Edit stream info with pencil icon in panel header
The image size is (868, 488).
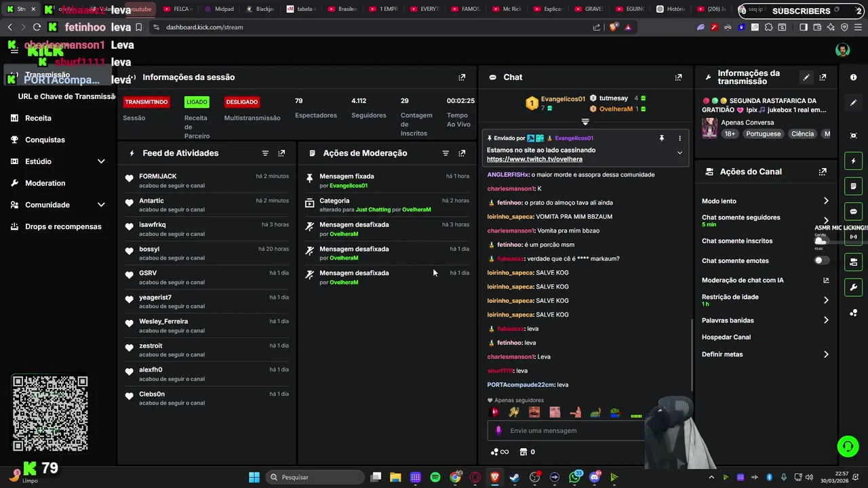point(806,77)
